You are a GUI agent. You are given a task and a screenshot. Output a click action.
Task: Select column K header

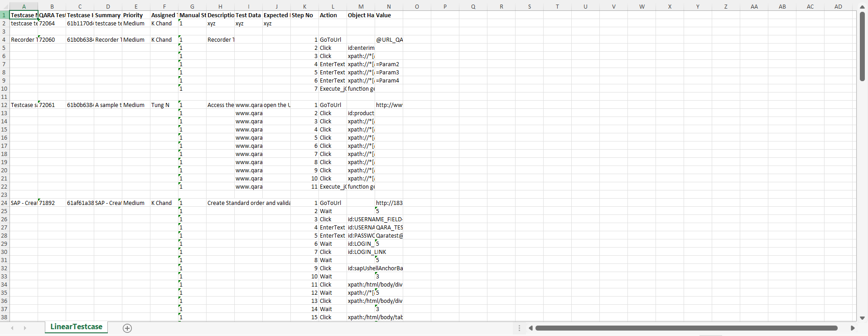point(304,6)
